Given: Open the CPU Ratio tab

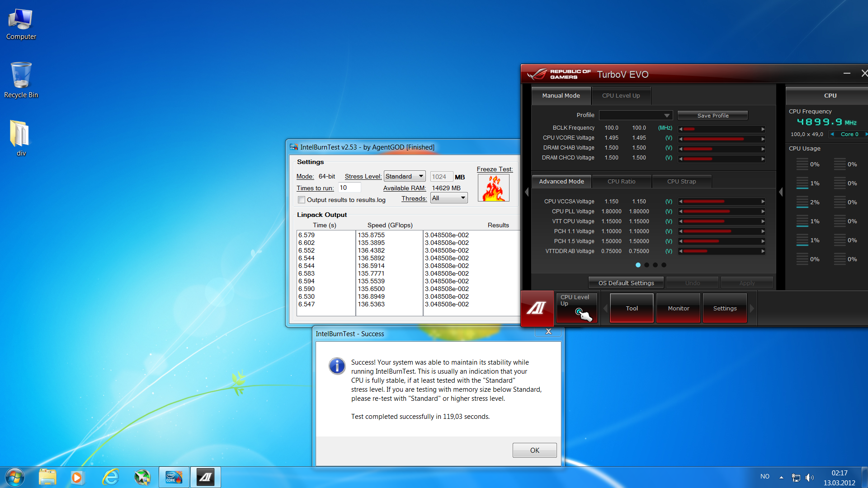Looking at the screenshot, I should [x=621, y=182].
